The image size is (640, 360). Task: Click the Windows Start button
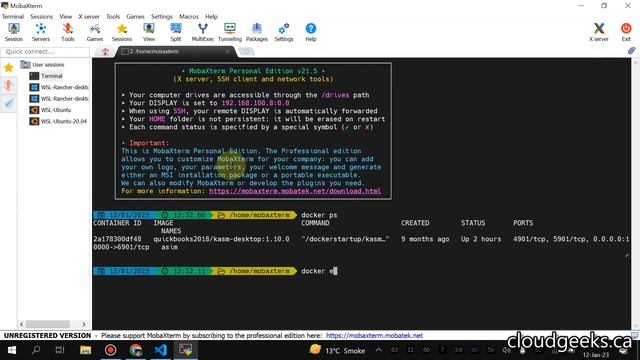[x=12, y=350]
